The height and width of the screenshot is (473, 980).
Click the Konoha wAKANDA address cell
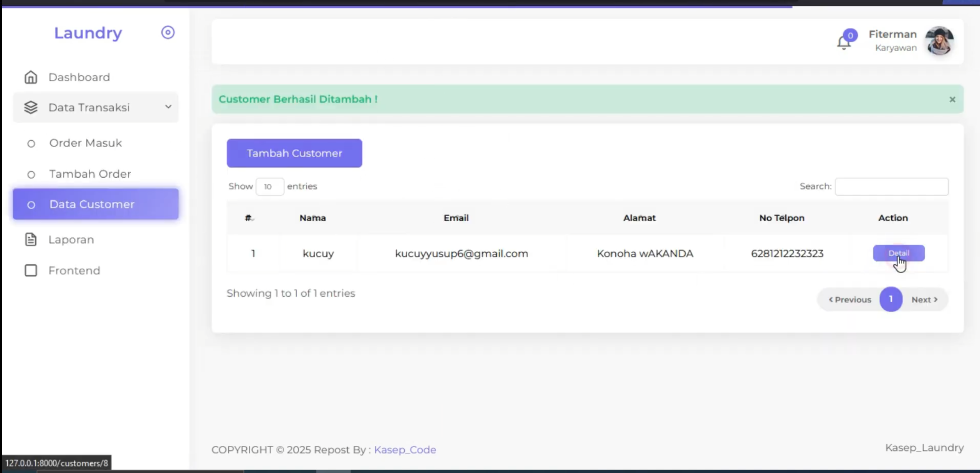coord(645,254)
